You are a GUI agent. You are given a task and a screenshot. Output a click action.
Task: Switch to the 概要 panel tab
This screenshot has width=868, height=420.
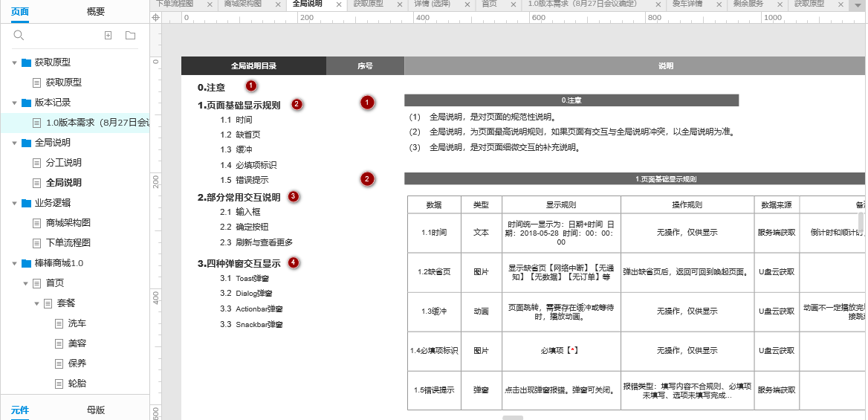click(96, 12)
